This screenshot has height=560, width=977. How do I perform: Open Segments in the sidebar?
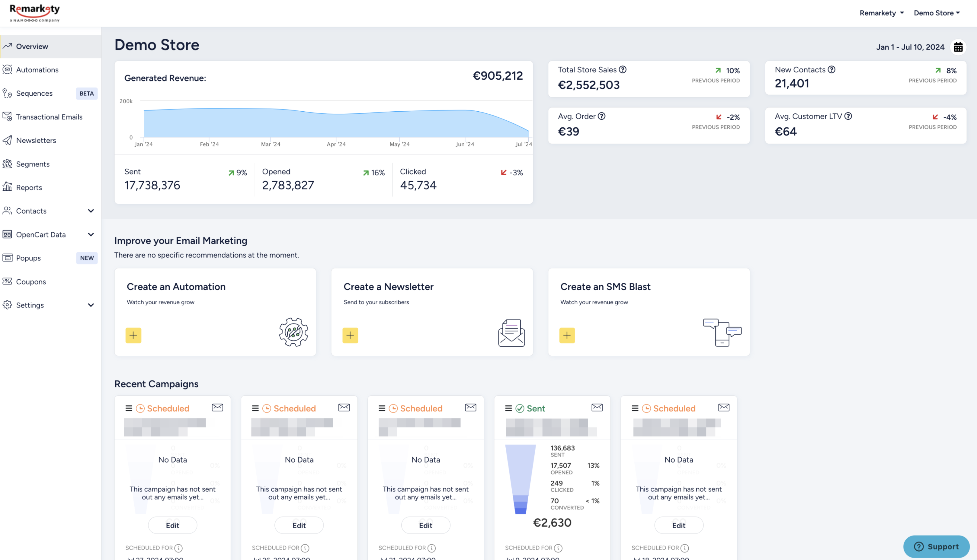click(51, 164)
